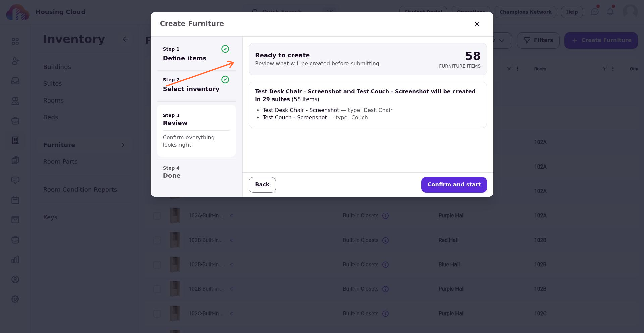
Task: Expand the Furniture menu chevron
Action: 123,145
